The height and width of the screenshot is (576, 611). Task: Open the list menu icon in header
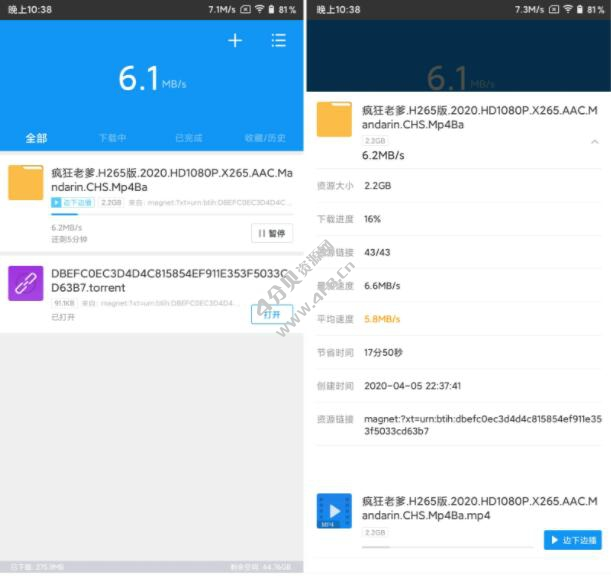tap(278, 41)
